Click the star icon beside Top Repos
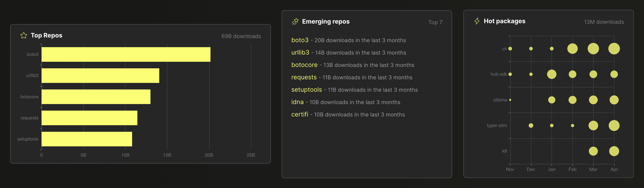This screenshot has height=188, width=644. 24,36
